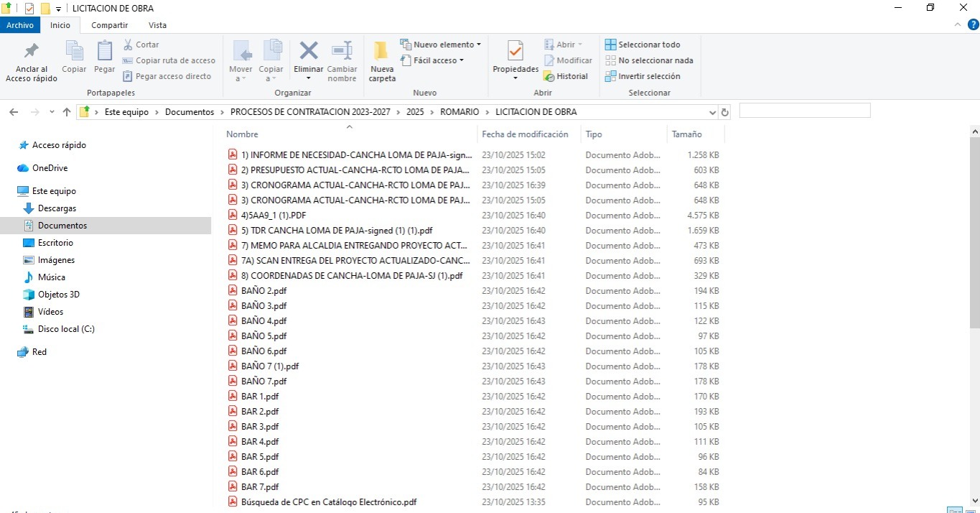Open the Archivo menu tab
Viewport: 980px width, 513px height.
point(20,25)
